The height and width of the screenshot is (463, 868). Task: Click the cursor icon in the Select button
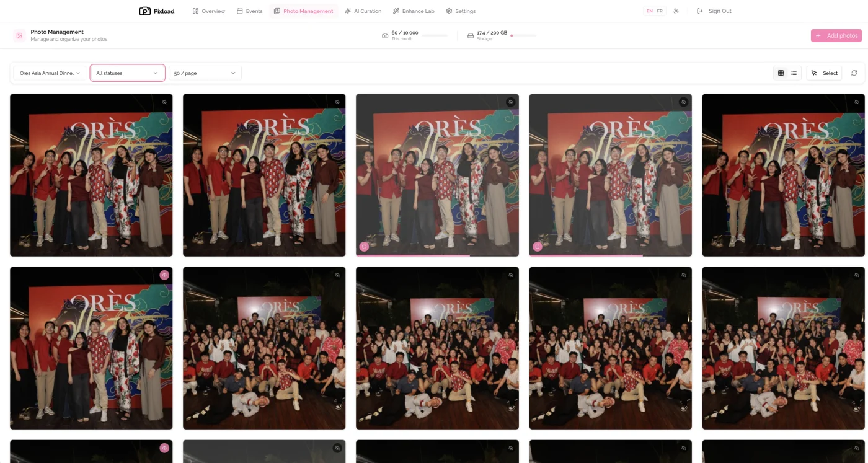coord(814,73)
